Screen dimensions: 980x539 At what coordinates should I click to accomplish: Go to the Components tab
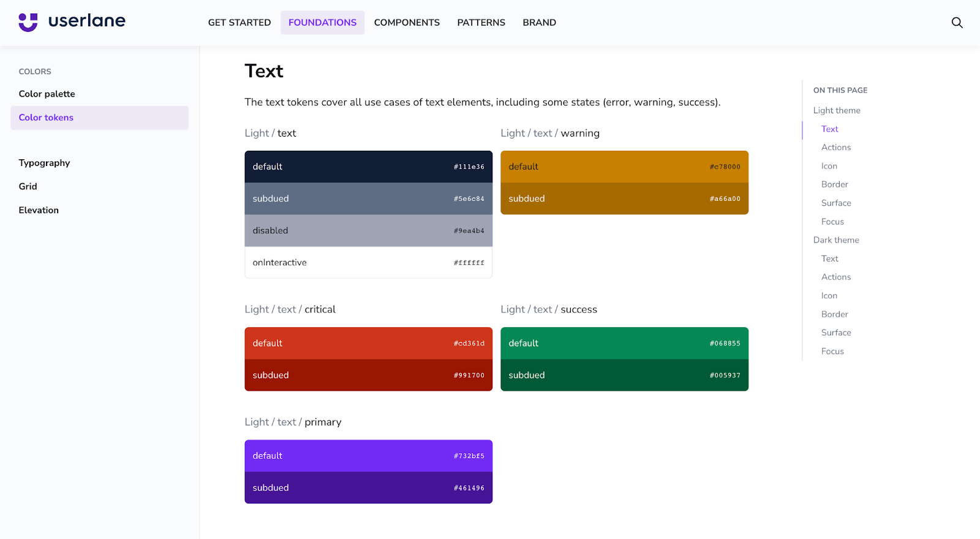pos(407,23)
